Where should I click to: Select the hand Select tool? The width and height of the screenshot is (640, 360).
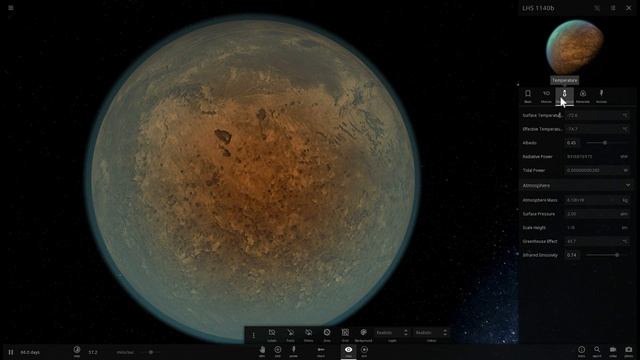click(x=262, y=351)
